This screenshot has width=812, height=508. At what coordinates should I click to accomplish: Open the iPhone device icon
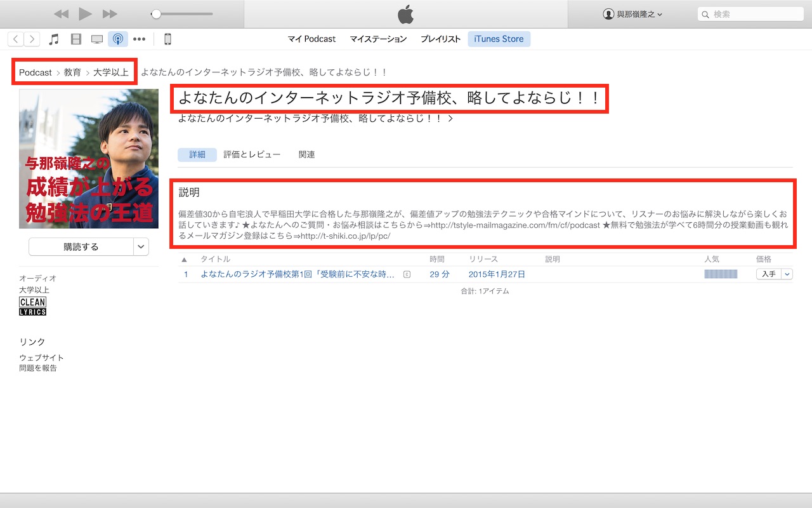click(x=167, y=39)
